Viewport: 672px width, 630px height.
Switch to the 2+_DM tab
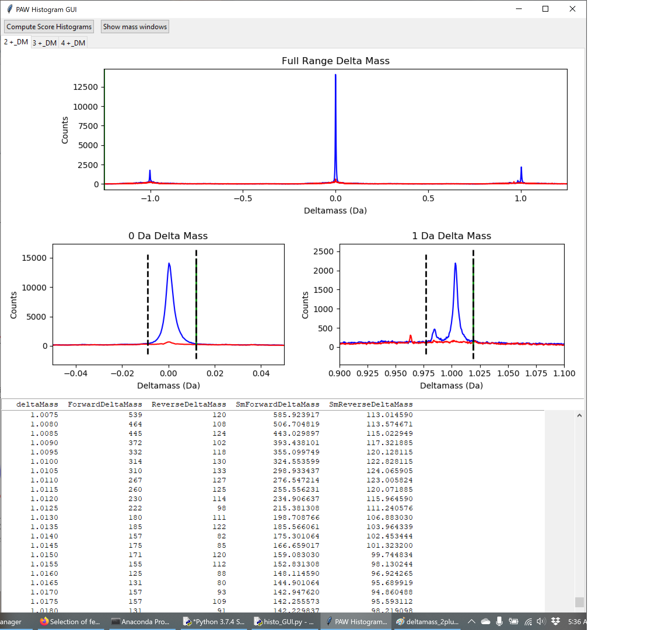pos(16,42)
